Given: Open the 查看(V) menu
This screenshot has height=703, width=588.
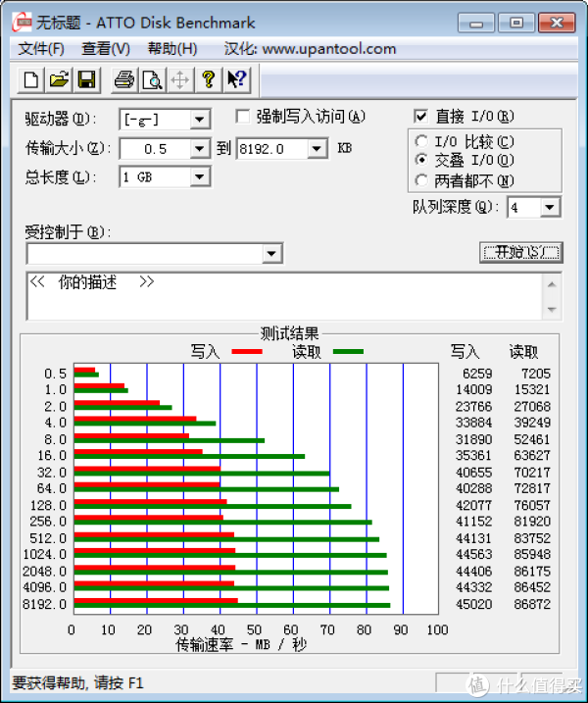Looking at the screenshot, I should click(105, 48).
